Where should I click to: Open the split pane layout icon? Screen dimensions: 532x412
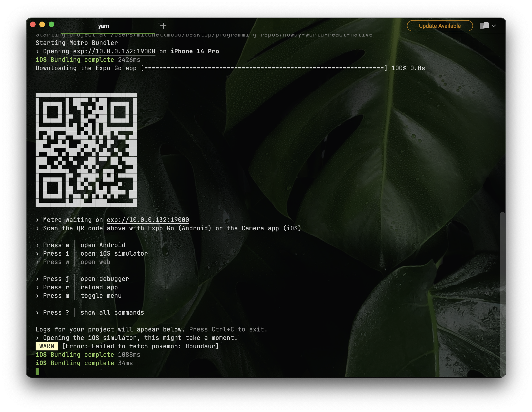point(484,26)
